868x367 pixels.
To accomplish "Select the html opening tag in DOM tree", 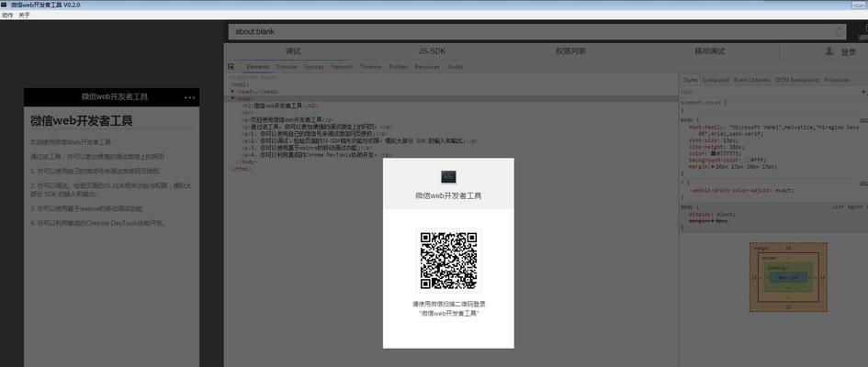I will pyautogui.click(x=240, y=84).
